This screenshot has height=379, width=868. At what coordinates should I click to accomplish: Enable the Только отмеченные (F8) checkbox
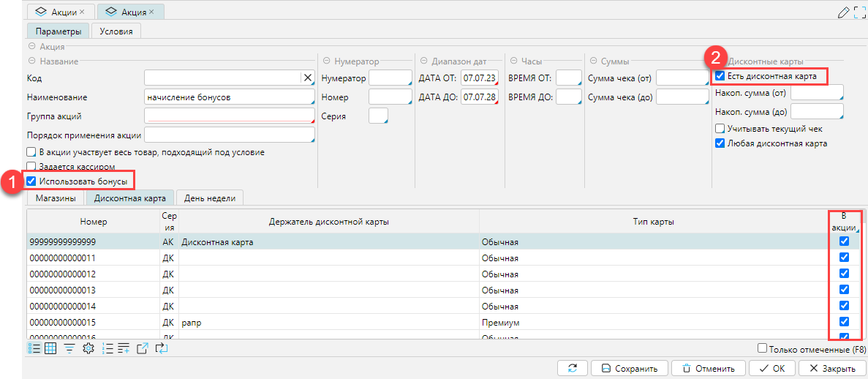[x=763, y=348]
